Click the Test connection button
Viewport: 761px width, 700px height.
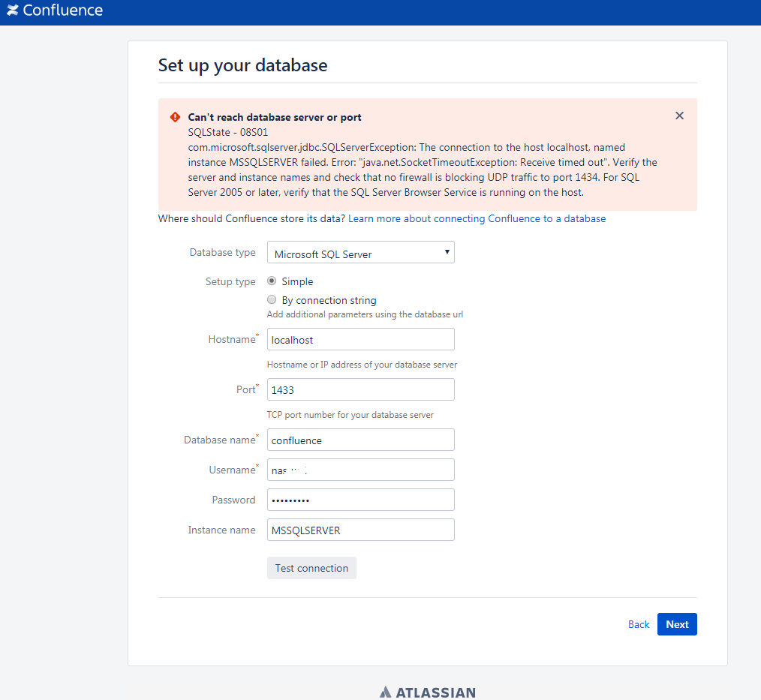[311, 568]
